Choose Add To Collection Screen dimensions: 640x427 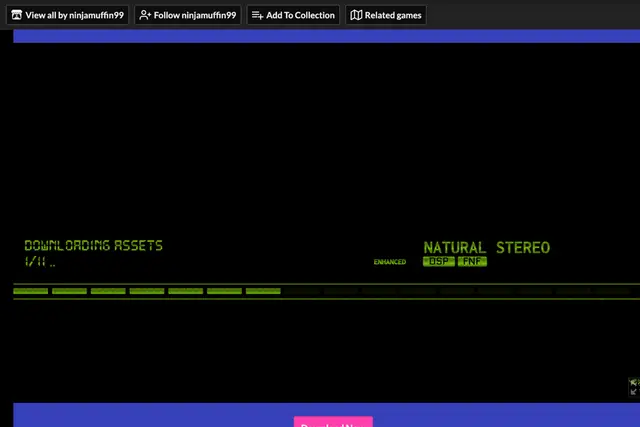[x=293, y=15]
